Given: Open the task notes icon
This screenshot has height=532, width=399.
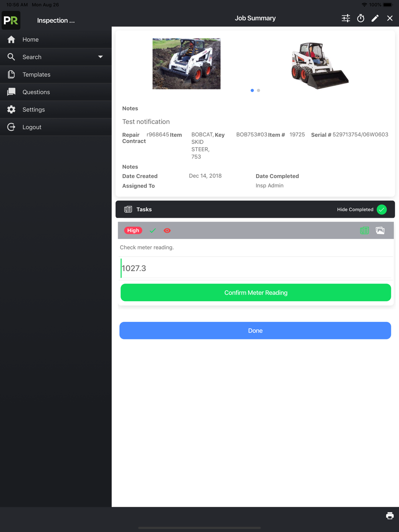Looking at the screenshot, I should click(x=364, y=231).
